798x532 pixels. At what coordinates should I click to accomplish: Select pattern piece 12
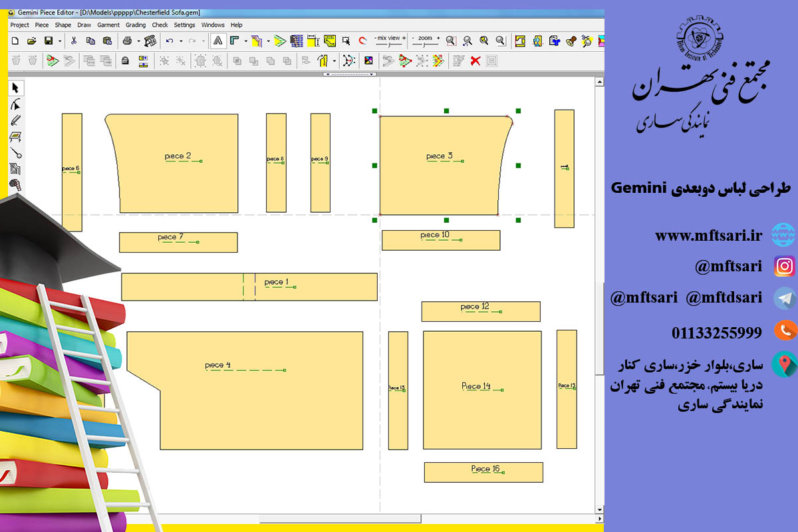(481, 311)
